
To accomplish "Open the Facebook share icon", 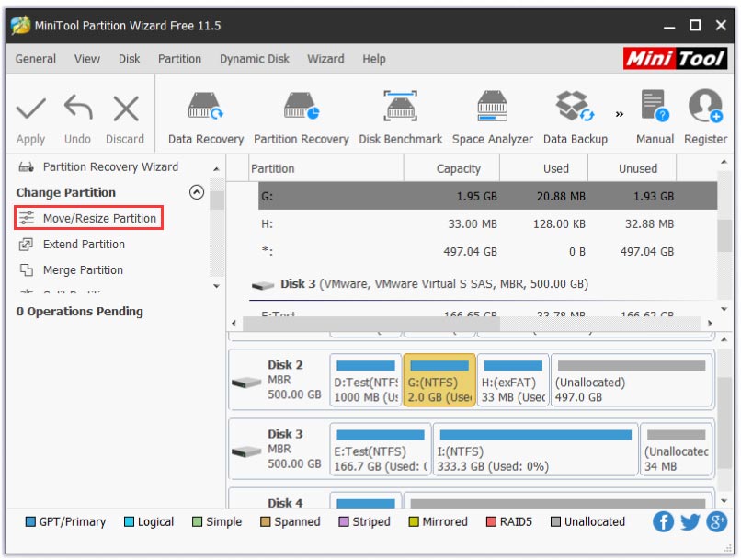I will click(x=664, y=521).
